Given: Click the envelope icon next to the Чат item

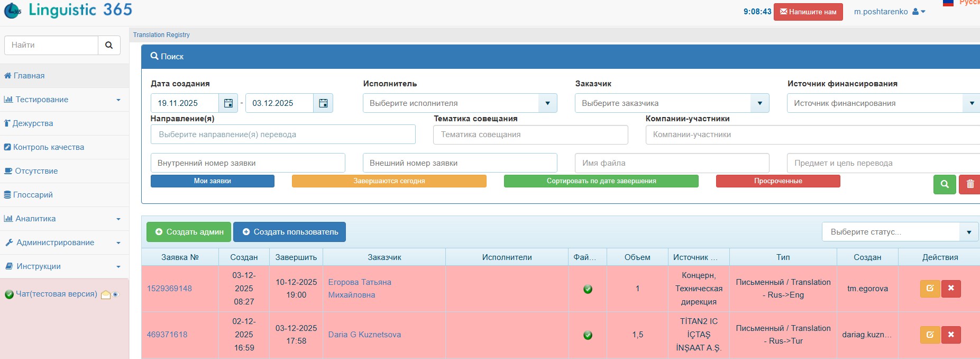Looking at the screenshot, I should [x=106, y=294].
